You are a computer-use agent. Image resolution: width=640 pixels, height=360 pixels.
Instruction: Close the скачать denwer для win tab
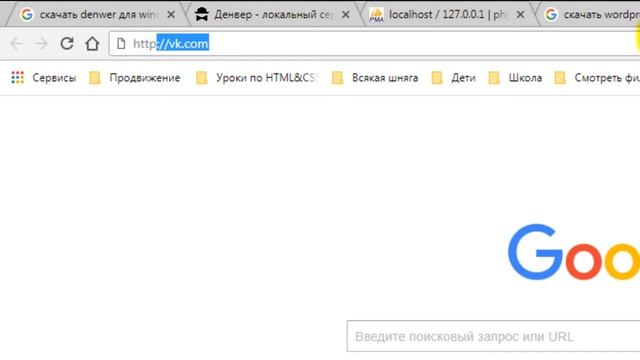click(171, 15)
